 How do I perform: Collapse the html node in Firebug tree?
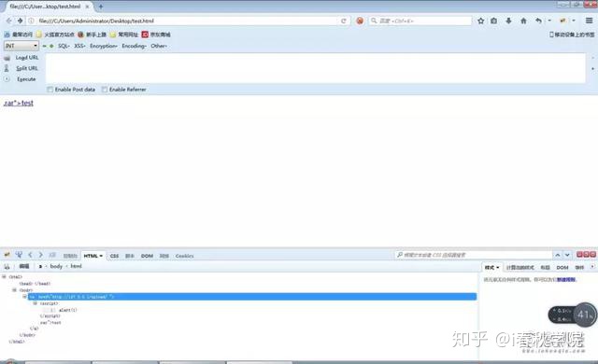tap(4, 277)
